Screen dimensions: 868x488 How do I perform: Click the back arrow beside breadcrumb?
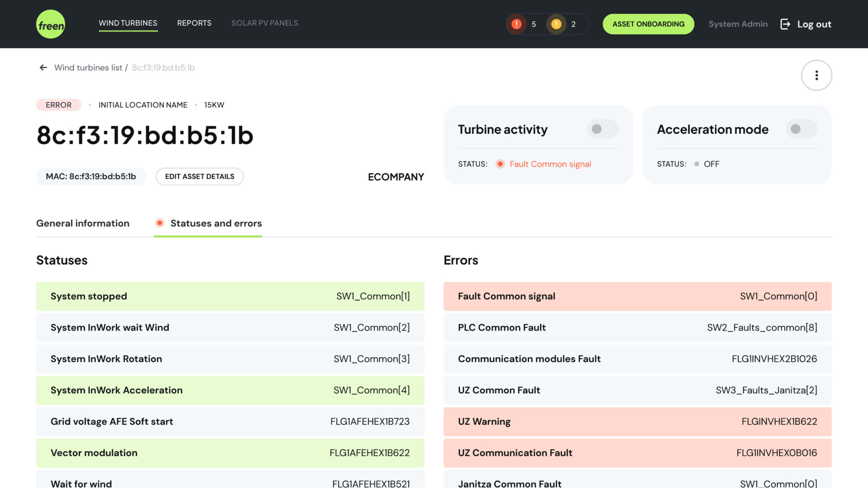(43, 67)
